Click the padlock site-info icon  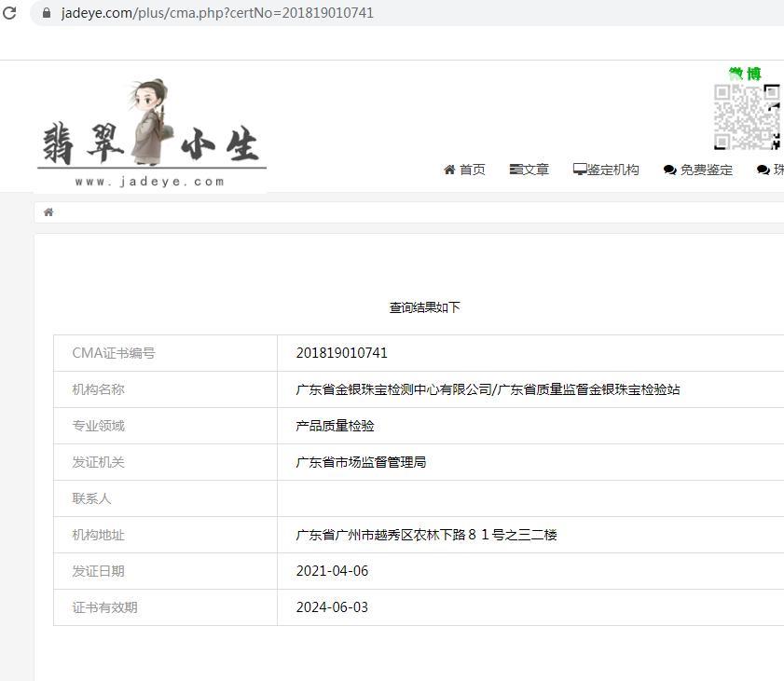tap(46, 13)
